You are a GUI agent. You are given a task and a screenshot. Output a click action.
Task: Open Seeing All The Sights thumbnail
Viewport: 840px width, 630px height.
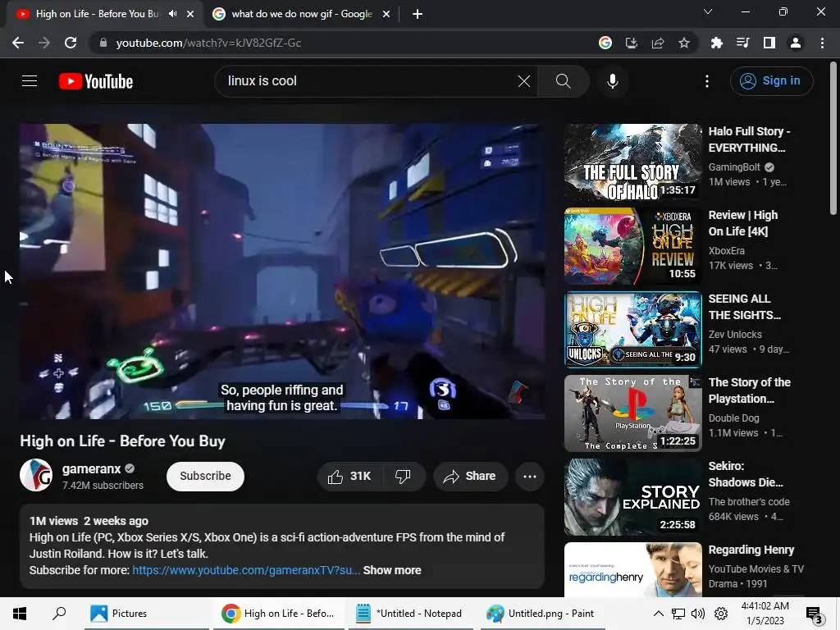[632, 330]
